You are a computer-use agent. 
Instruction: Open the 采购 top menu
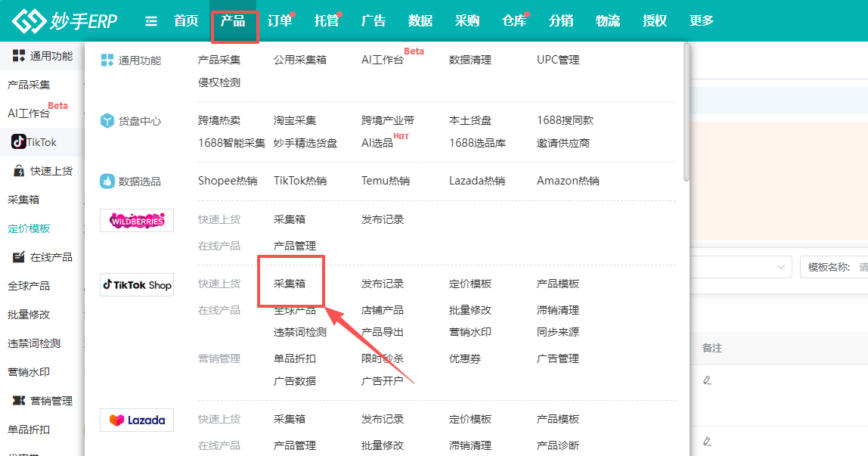click(x=467, y=21)
